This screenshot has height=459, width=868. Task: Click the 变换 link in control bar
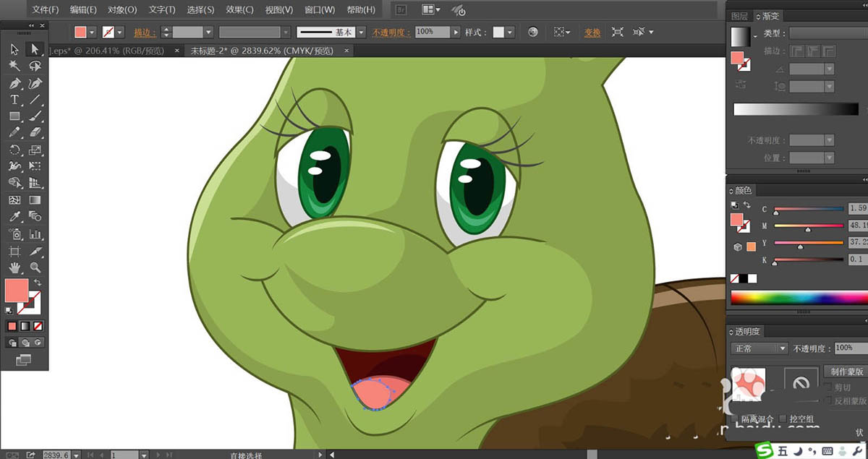(592, 33)
